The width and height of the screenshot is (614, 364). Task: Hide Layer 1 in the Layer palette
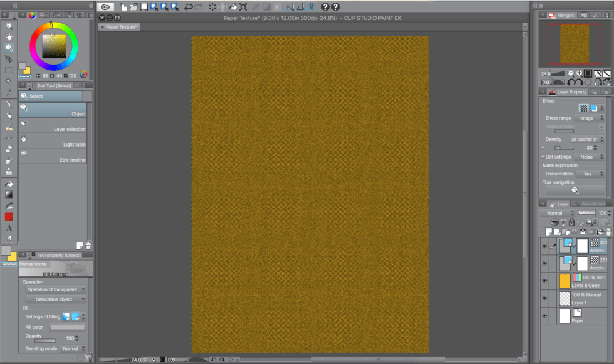pos(544,299)
